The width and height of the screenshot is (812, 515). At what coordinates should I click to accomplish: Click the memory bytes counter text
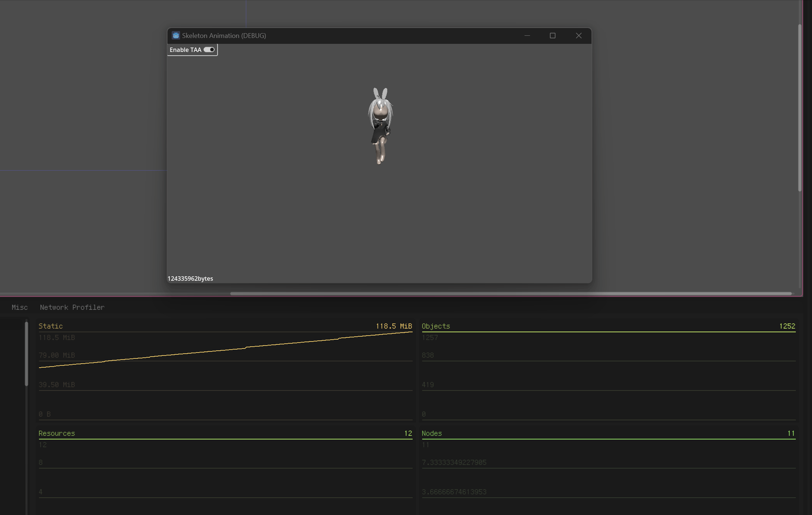point(190,278)
